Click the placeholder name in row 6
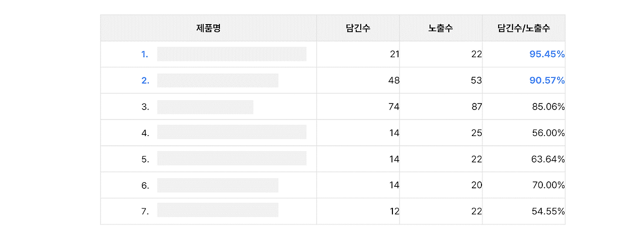The width and height of the screenshot is (644, 239). 218,185
